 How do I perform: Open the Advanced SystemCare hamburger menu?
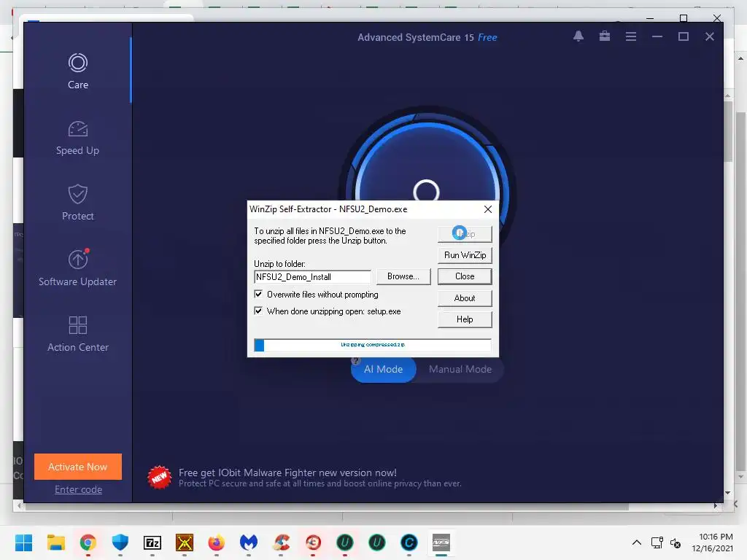pos(631,36)
